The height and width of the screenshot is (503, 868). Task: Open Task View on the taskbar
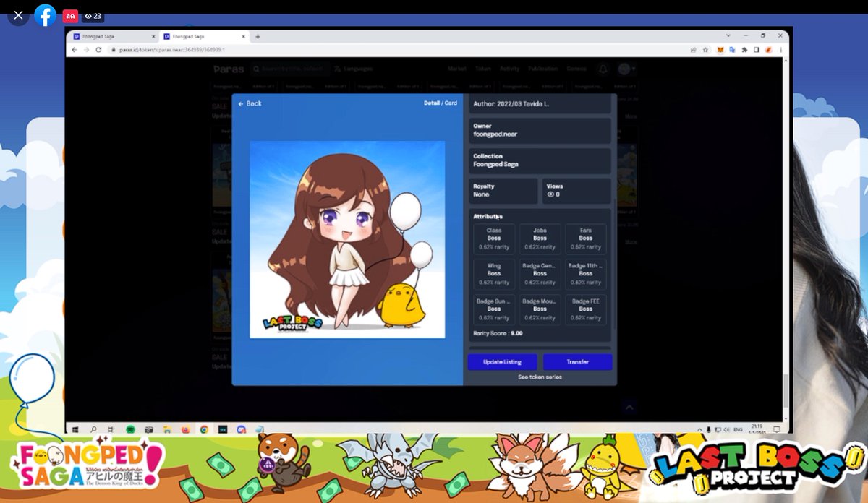click(x=111, y=429)
